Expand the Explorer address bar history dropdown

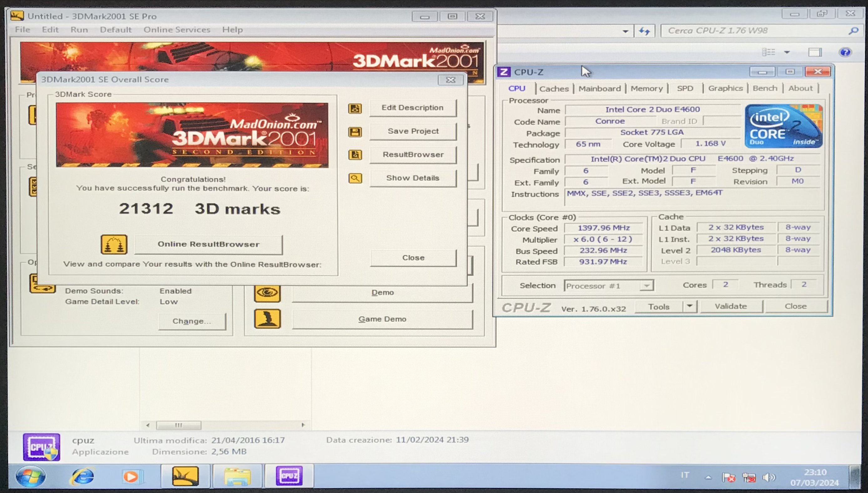(x=625, y=31)
